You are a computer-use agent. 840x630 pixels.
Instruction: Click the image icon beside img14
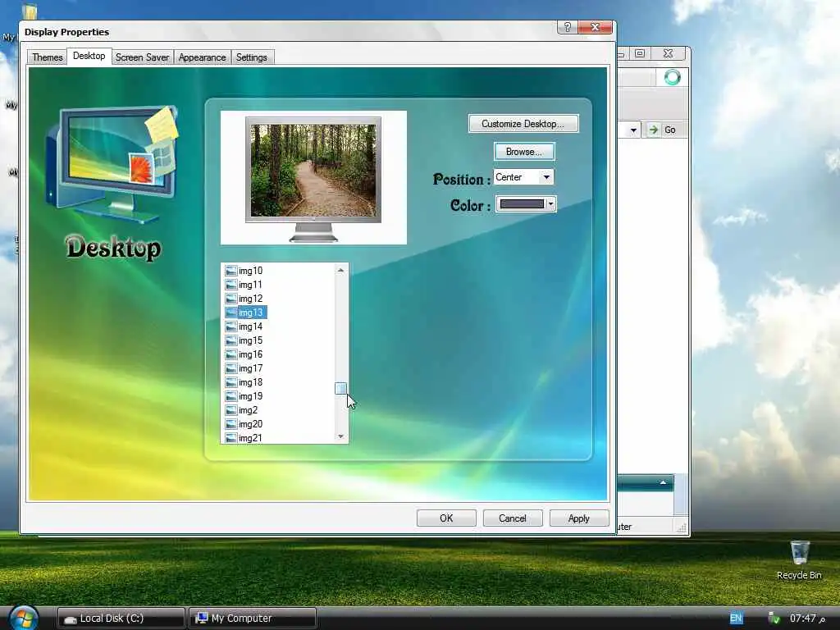pos(231,326)
